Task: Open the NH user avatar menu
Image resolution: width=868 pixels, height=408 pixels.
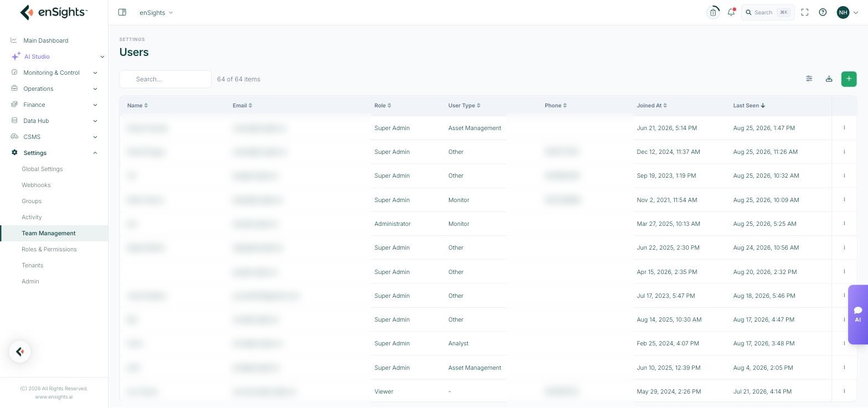Action: pos(848,12)
